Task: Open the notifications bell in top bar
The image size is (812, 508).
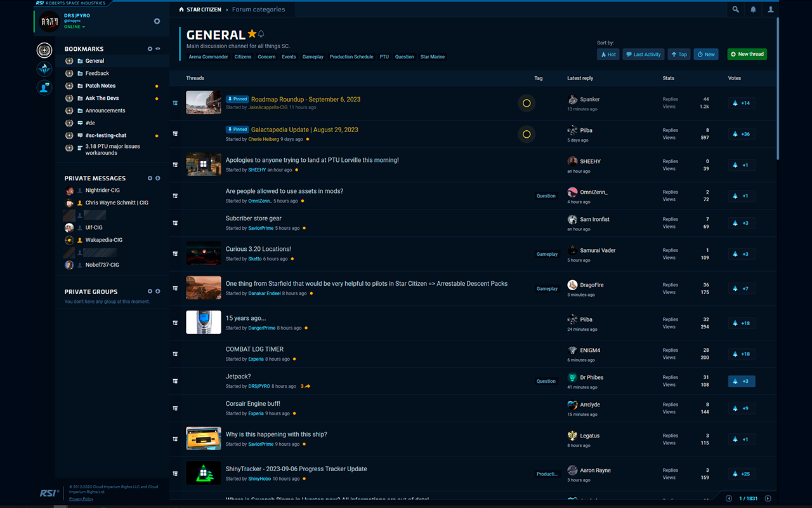Action: pyautogui.click(x=753, y=10)
